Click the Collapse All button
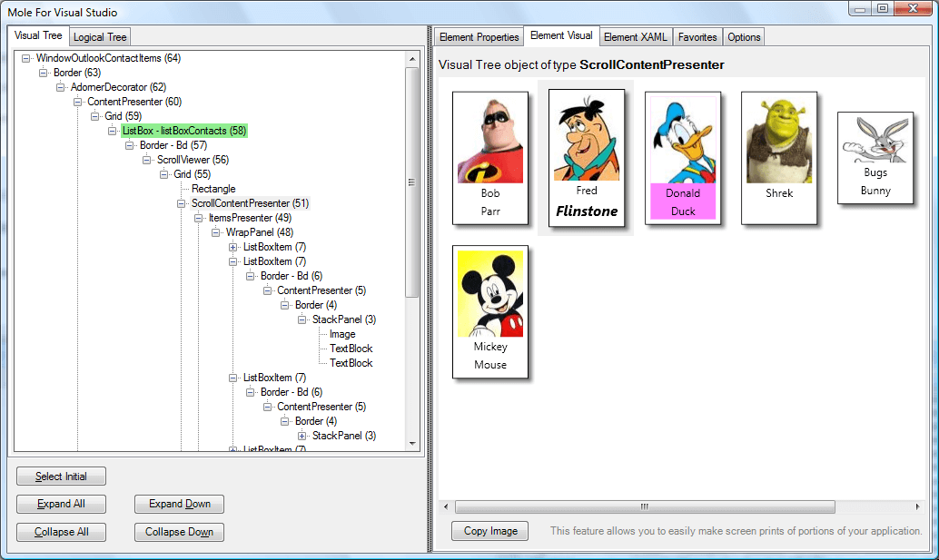 coord(61,532)
